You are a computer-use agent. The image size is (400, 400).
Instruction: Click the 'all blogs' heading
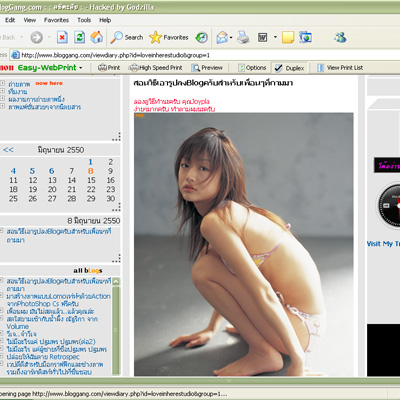tap(88, 270)
